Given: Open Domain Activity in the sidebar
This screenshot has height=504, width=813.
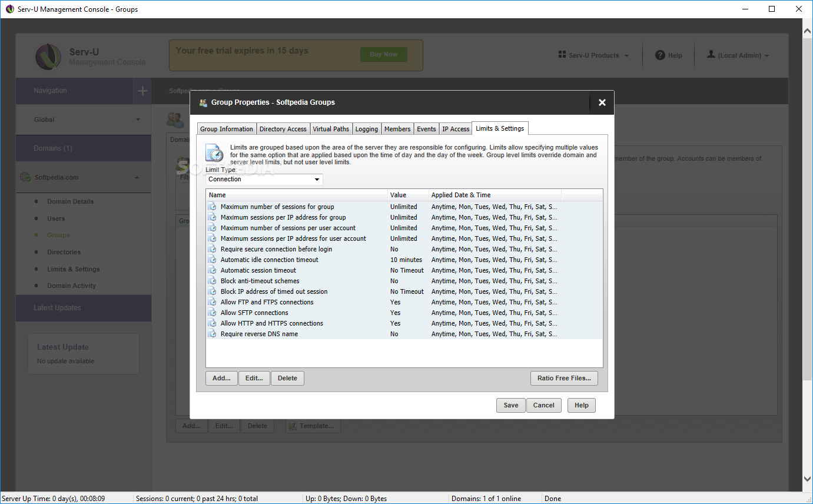Looking at the screenshot, I should 71,286.
